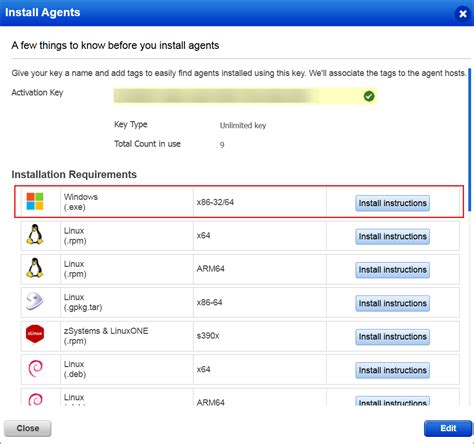Click the green checkmark beside the activation key
This screenshot has height=444, width=474.
369,96
